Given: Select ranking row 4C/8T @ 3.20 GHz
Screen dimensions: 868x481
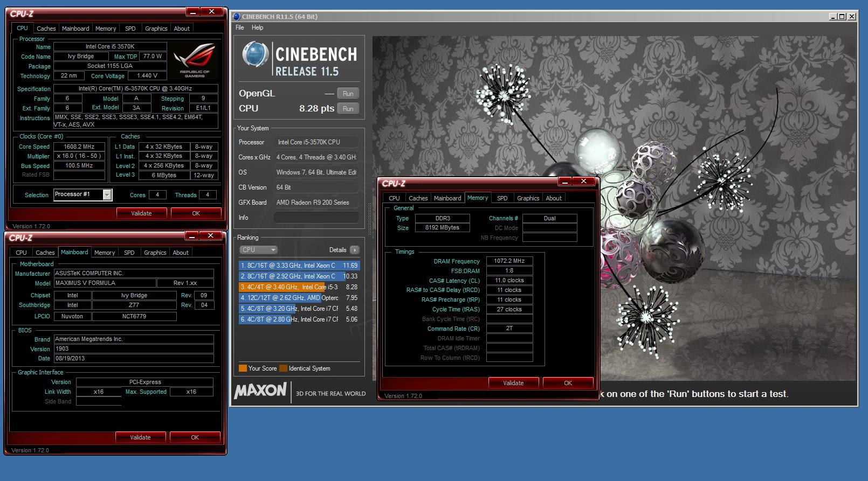Looking at the screenshot, I should tap(299, 309).
